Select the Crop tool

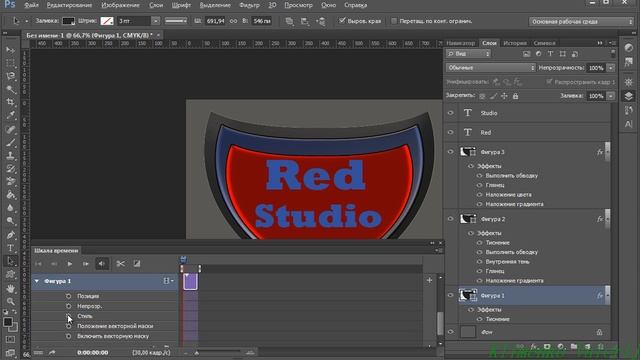pos(10,102)
